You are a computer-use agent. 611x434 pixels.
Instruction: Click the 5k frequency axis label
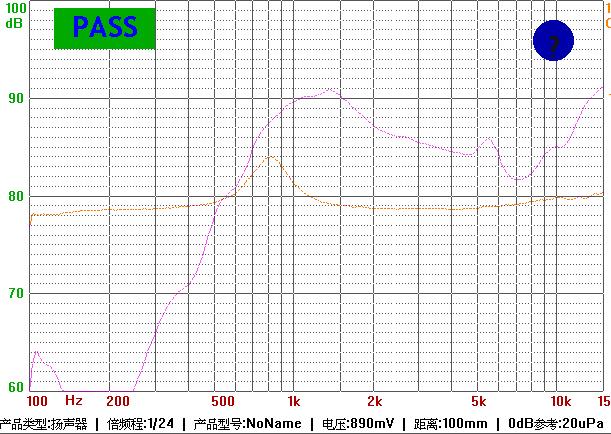[481, 401]
